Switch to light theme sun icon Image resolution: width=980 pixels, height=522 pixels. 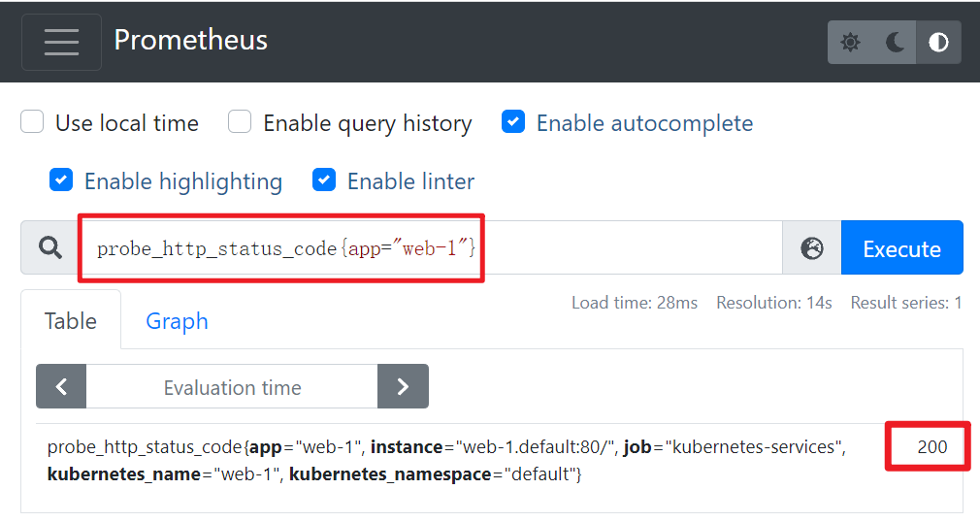point(850,43)
